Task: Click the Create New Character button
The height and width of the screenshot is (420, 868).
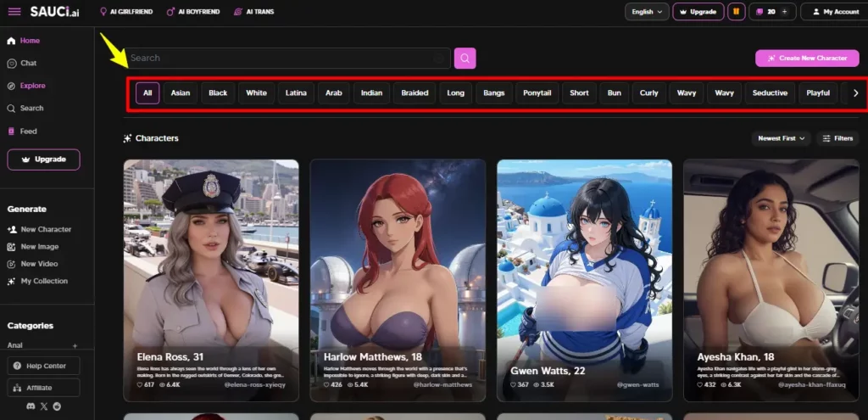Action: pos(807,59)
